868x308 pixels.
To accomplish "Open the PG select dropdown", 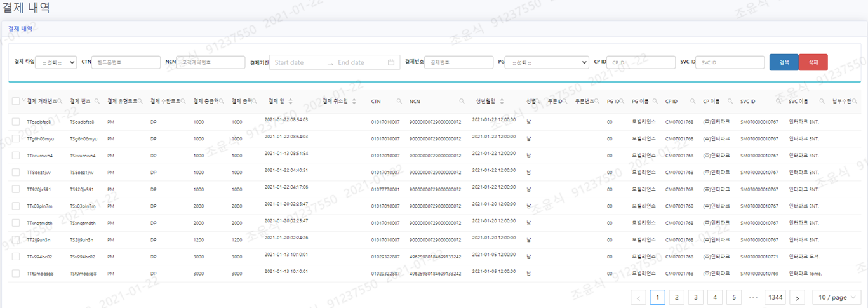I will [x=547, y=62].
